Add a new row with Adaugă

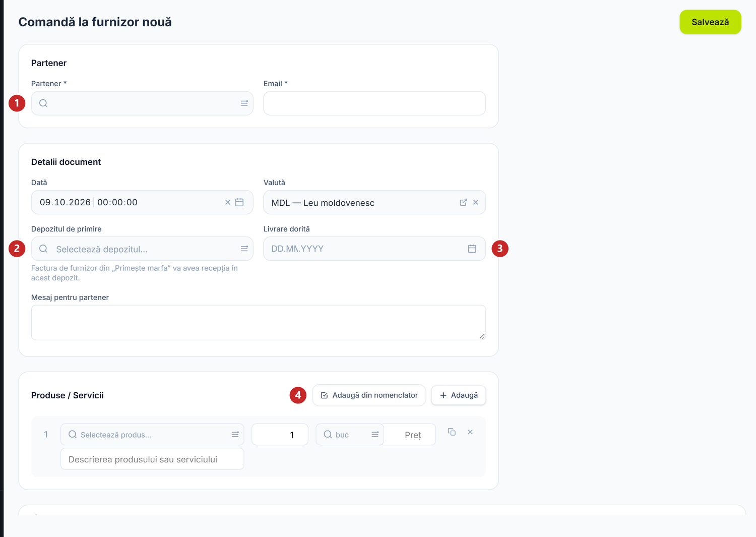click(x=459, y=395)
